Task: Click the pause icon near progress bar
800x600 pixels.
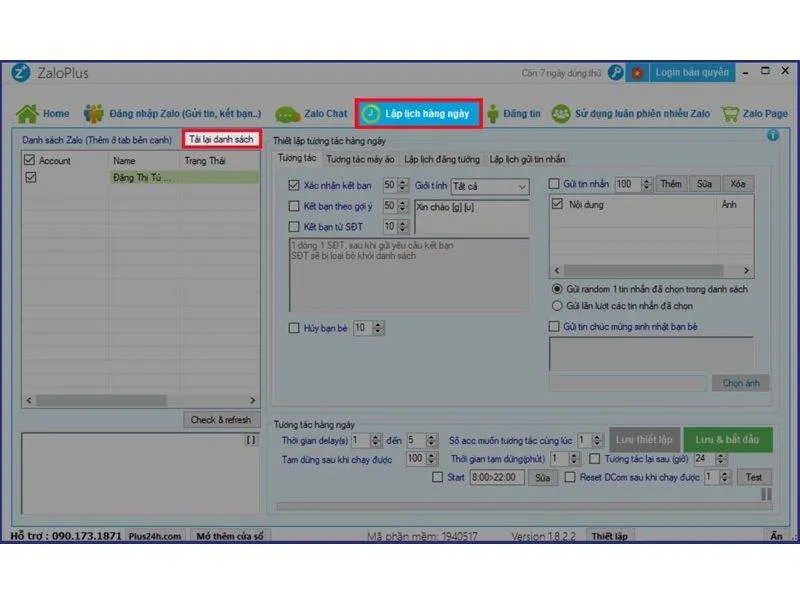Action: (766, 494)
